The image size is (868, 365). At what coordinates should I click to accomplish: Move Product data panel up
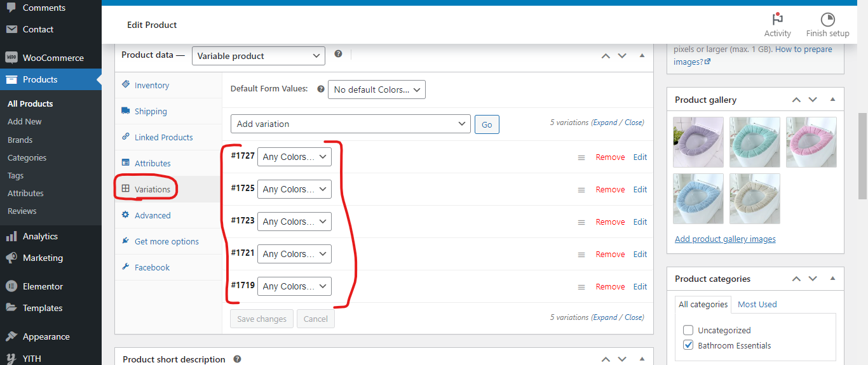pyautogui.click(x=606, y=56)
